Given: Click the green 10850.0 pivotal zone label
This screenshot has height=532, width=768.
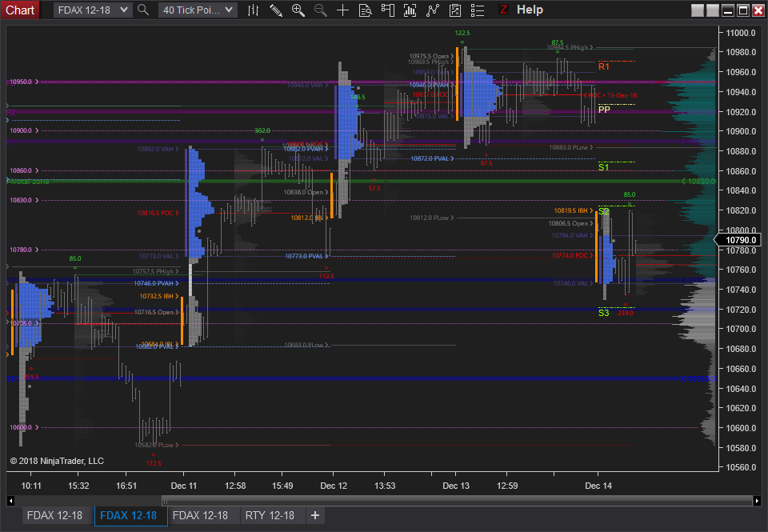Looking at the screenshot, I should tap(698, 182).
